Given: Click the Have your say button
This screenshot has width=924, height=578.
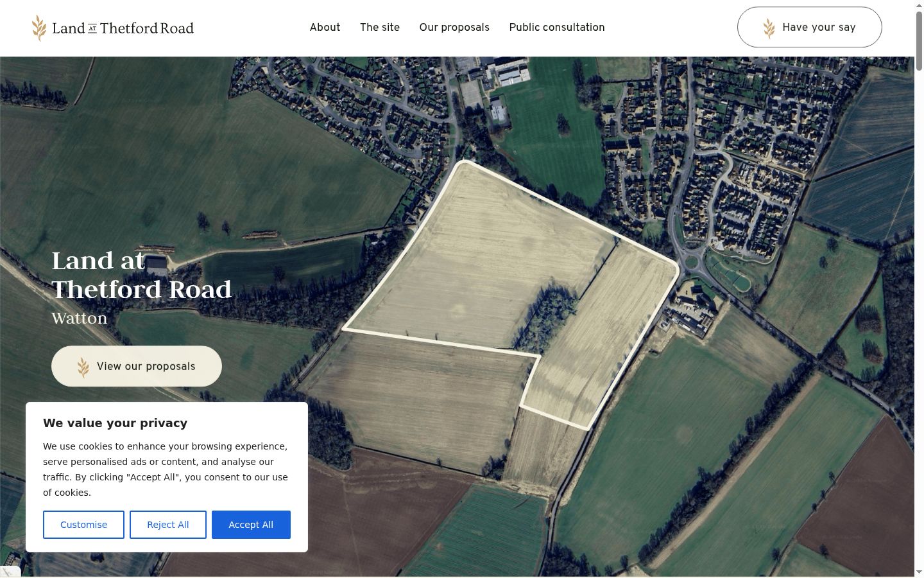Looking at the screenshot, I should [x=809, y=27].
